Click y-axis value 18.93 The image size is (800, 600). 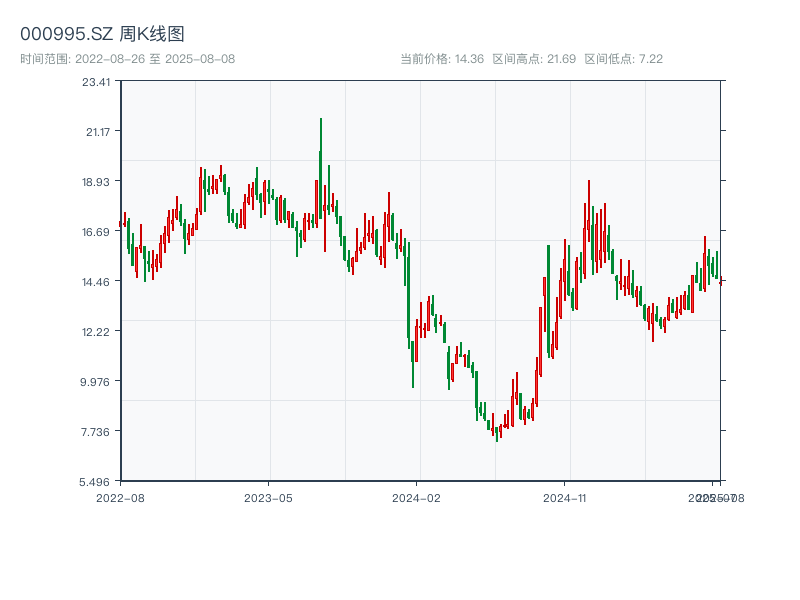click(96, 182)
